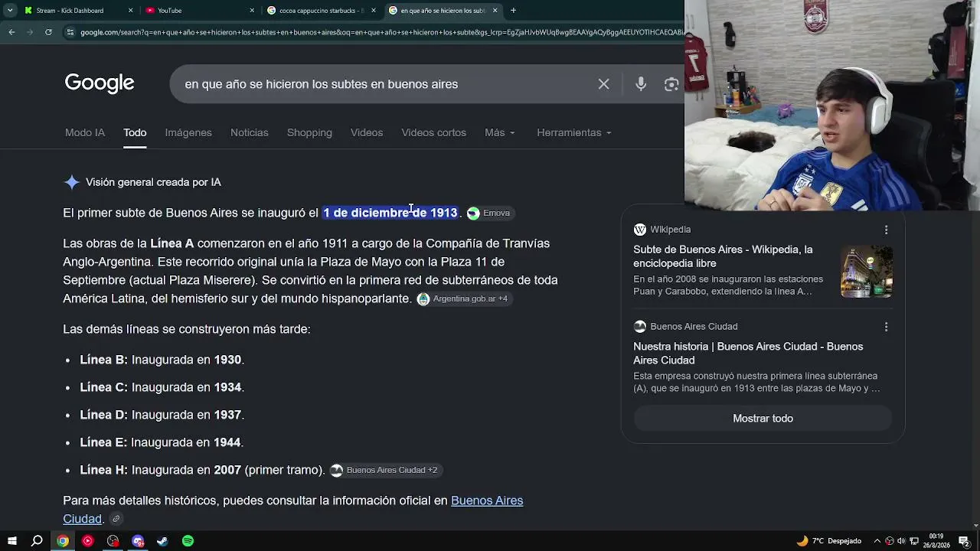This screenshot has height=551, width=980.
Task: Open Buenos Aires Ciudad result options menu
Action: pos(886,327)
